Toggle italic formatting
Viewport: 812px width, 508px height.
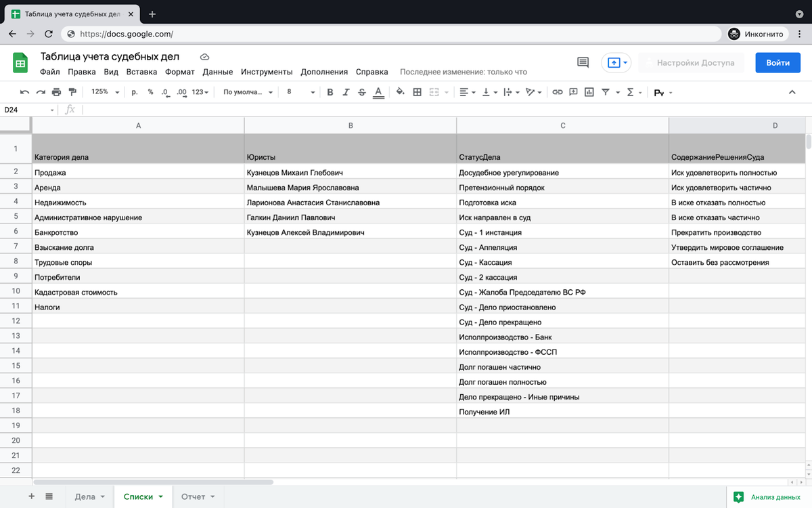coord(346,92)
